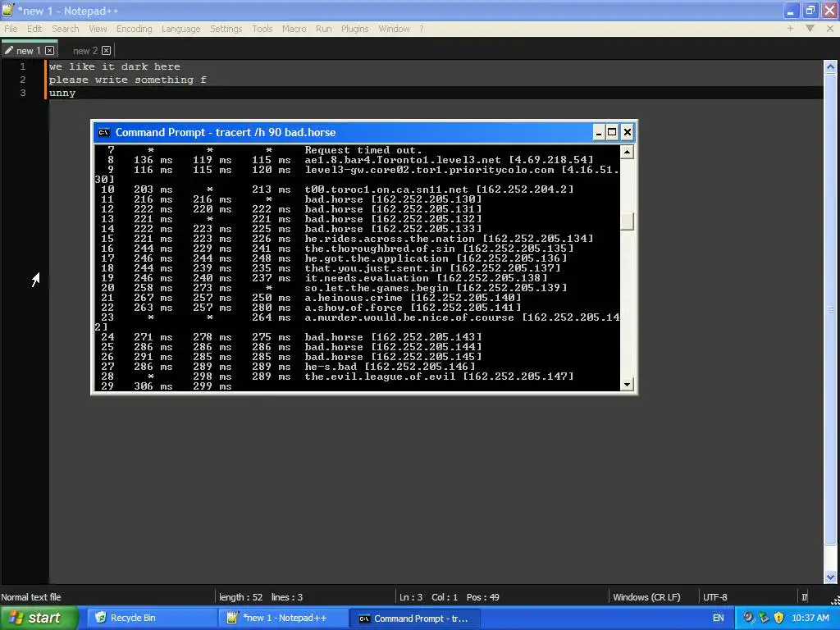The height and width of the screenshot is (630, 840).
Task: Close the new 2 tab with its X
Action: (x=106, y=50)
